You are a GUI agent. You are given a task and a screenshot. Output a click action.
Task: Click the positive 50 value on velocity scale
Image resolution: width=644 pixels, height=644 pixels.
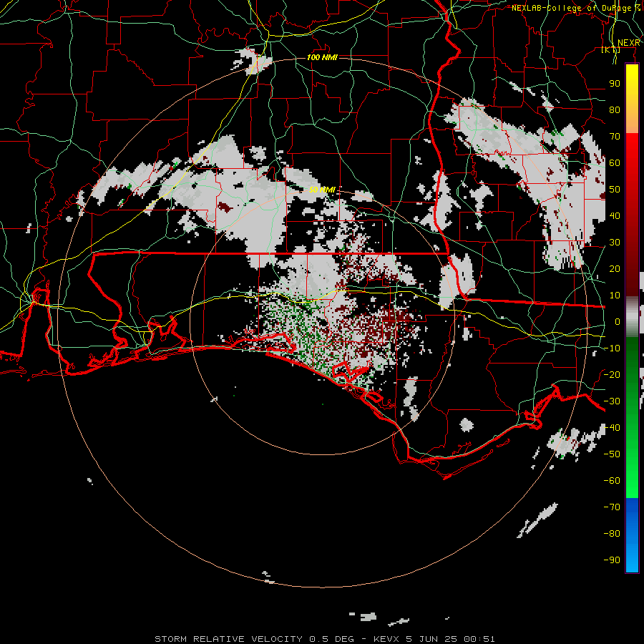click(615, 190)
